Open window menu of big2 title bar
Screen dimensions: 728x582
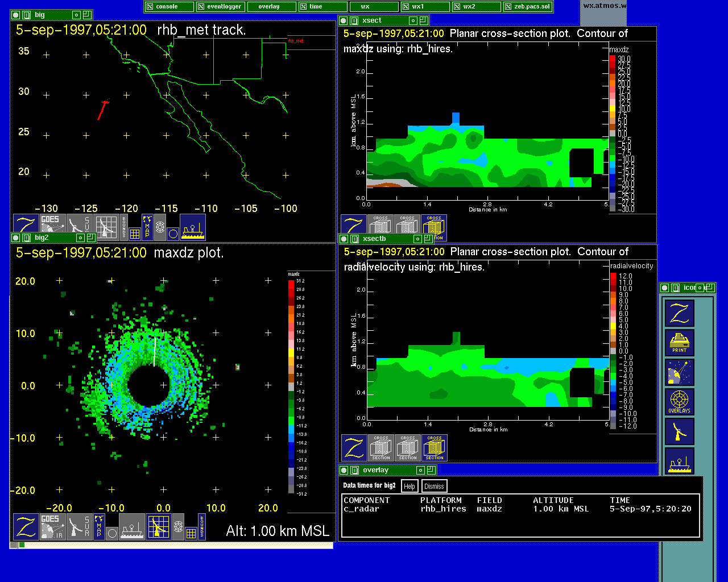coord(16,238)
